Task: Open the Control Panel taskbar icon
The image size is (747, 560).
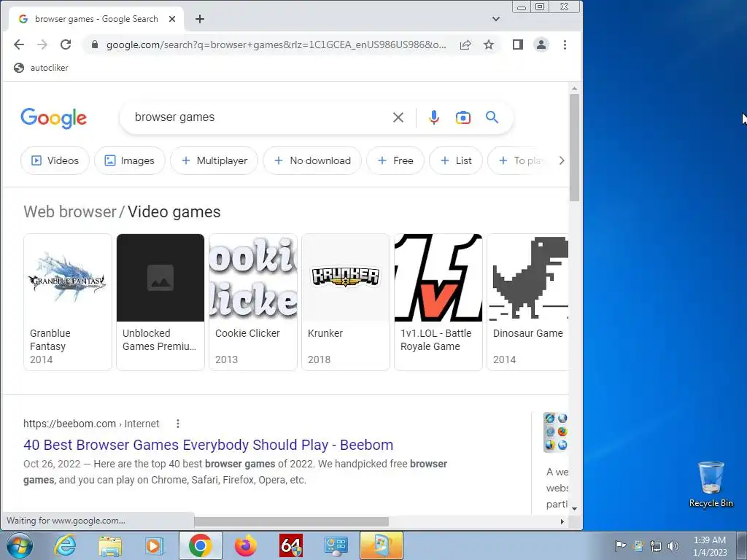Action: 336,545
